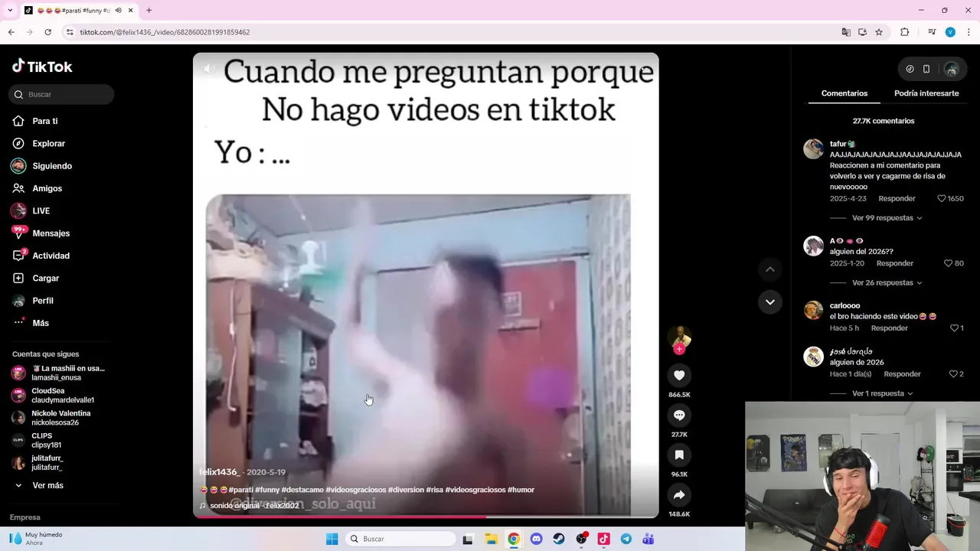The width and height of the screenshot is (980, 551).
Task: Expand Ver 1 respuesta
Action: tap(882, 393)
